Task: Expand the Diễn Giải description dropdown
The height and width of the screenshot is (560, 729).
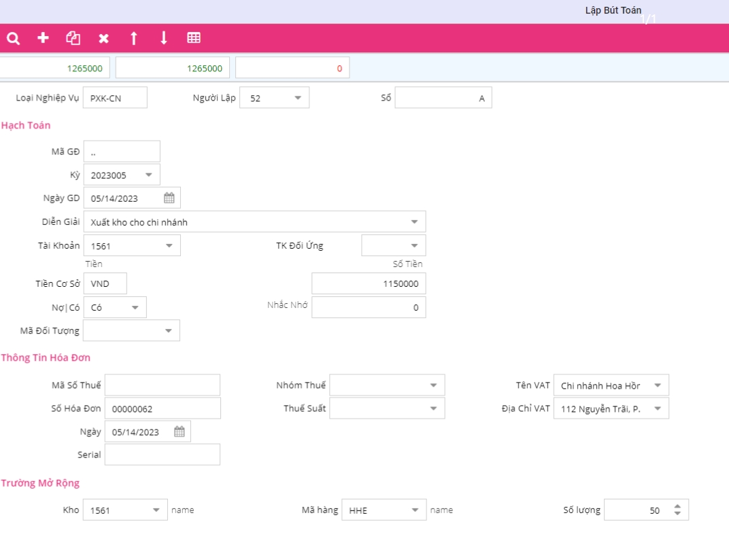Action: (414, 222)
